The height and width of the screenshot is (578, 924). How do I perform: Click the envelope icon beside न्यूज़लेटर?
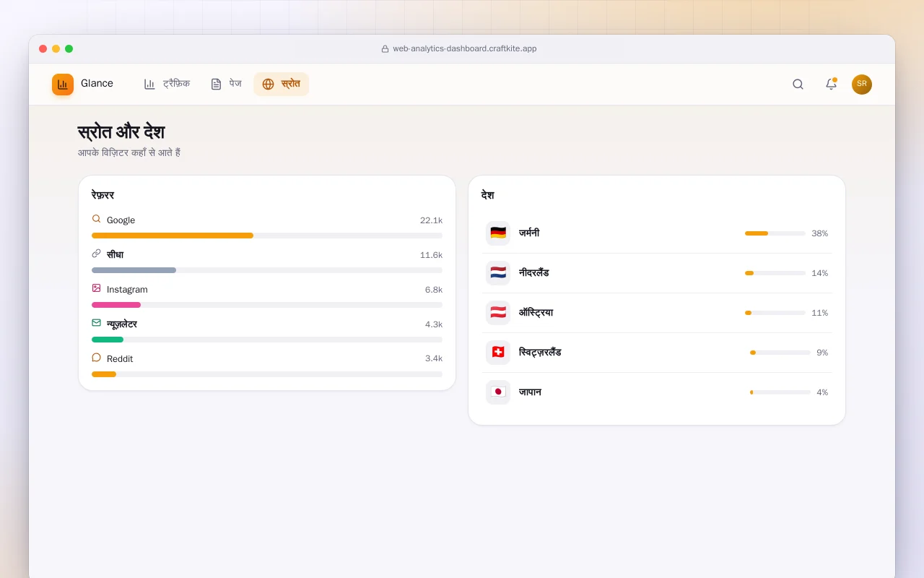[96, 323]
